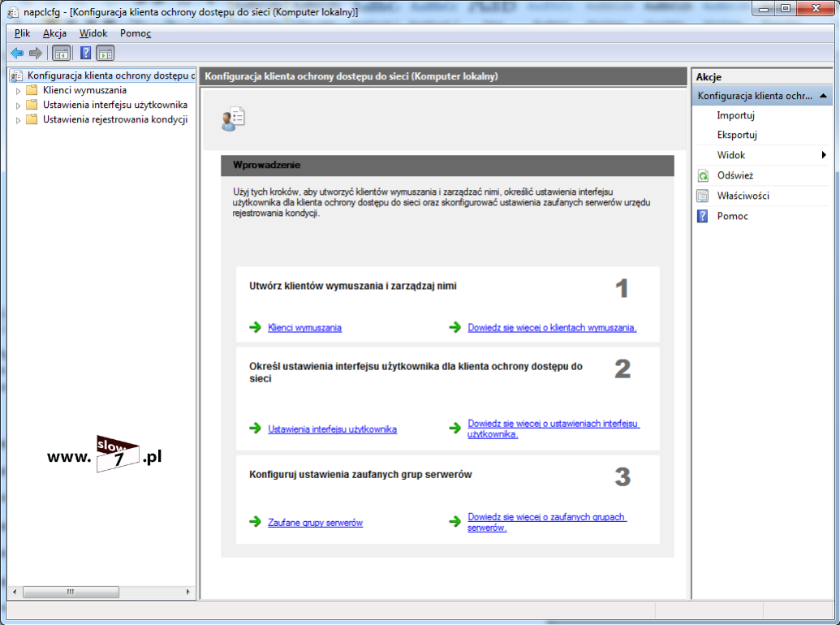Open the Widok submenu arrow in Akcje

pyautogui.click(x=824, y=155)
